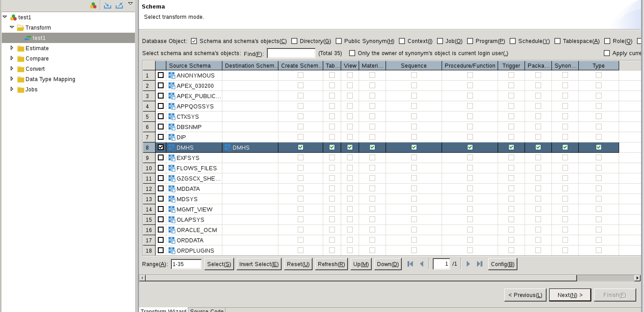Click the import arrow icon in toolbar
This screenshot has width=644, height=312.
[108, 5]
